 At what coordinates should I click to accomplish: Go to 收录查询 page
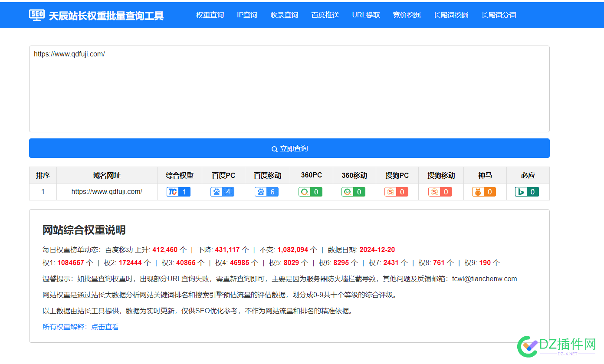click(284, 15)
